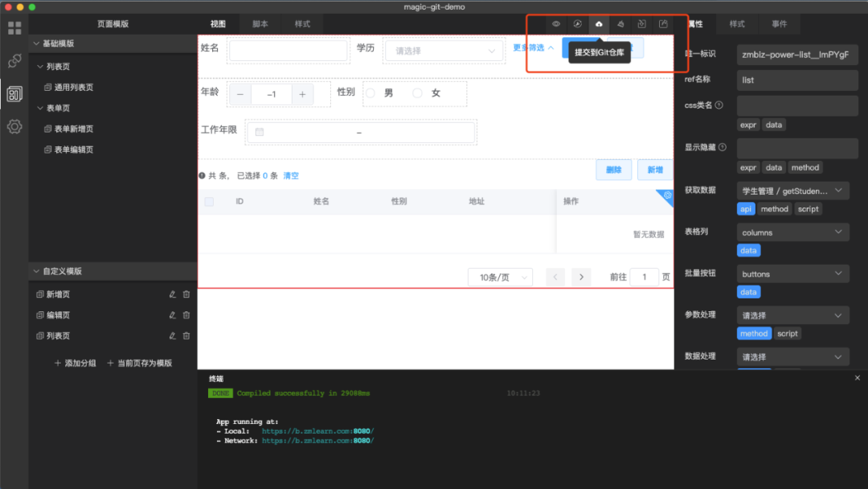This screenshot has height=489, width=868.
Task: Click the help icon next to 显示隐藏
Action: coord(722,147)
